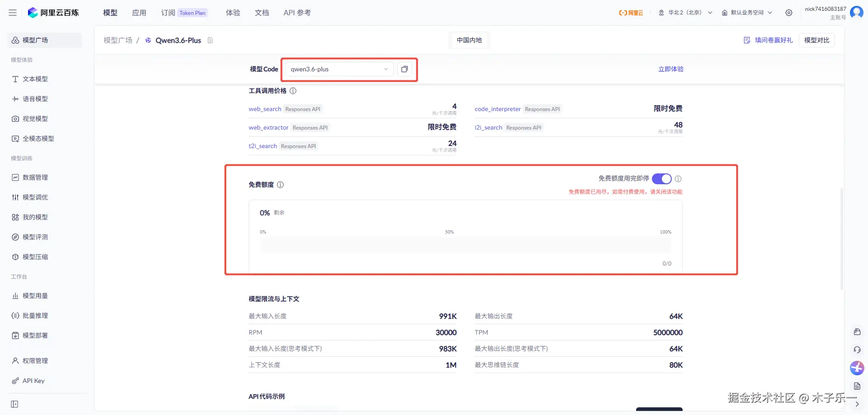Expand region selector 华北2（北京）
Viewport: 868px width, 415px height.
[686, 13]
